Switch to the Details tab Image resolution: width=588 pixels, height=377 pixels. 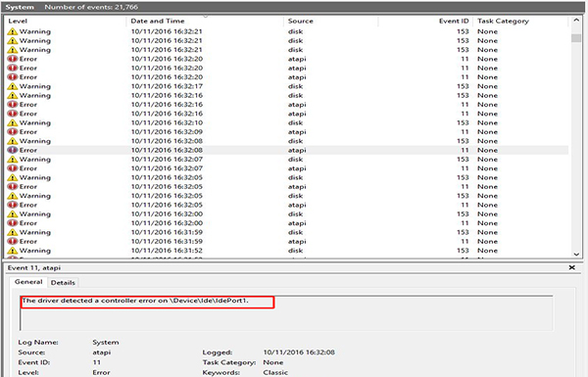(x=63, y=283)
